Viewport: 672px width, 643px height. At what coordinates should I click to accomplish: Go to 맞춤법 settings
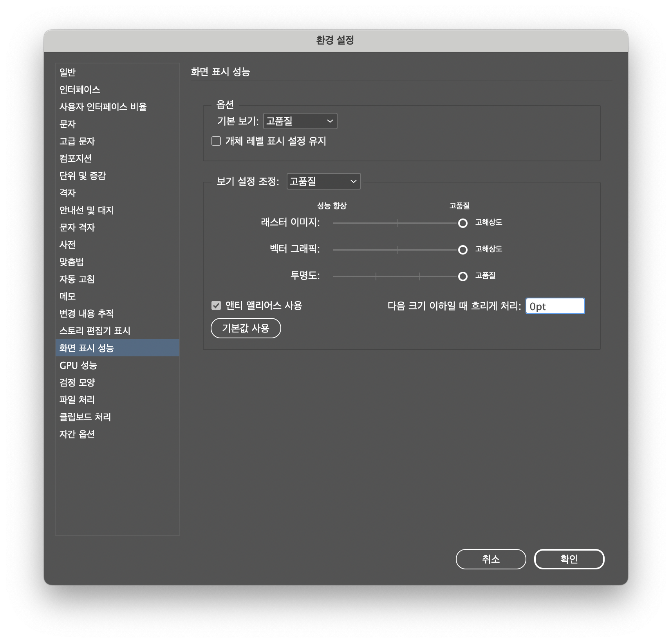(117, 262)
